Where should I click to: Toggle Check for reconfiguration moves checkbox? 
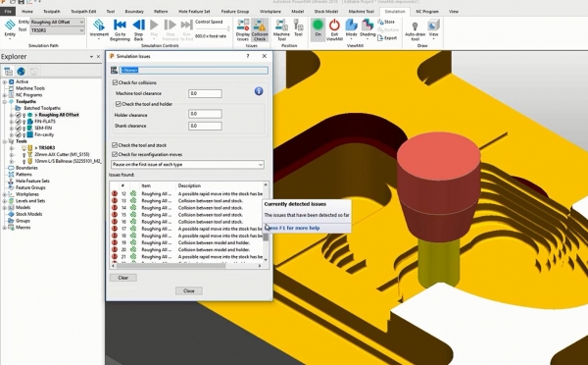[115, 154]
